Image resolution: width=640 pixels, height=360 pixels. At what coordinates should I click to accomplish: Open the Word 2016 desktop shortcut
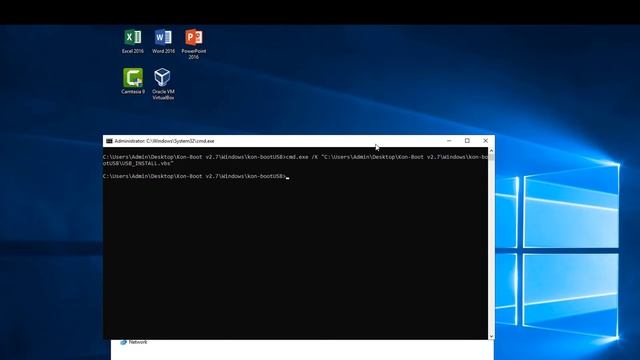[163, 41]
